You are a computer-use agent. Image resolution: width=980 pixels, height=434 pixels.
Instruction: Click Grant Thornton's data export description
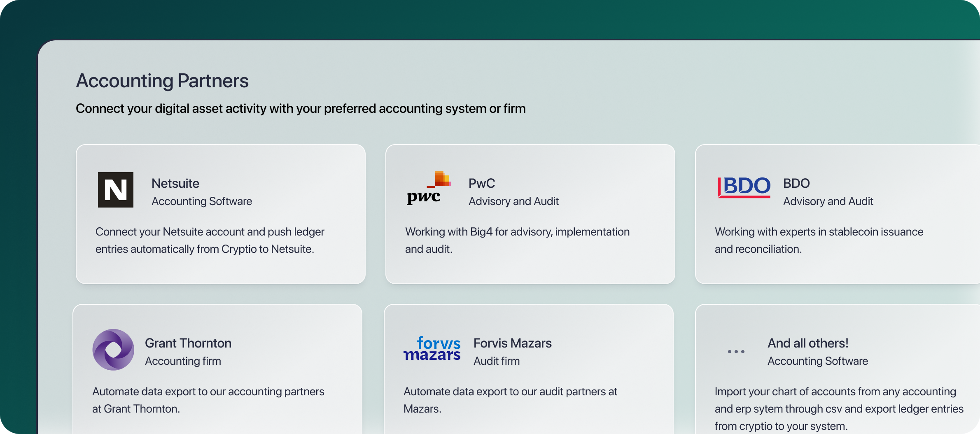[x=208, y=400]
